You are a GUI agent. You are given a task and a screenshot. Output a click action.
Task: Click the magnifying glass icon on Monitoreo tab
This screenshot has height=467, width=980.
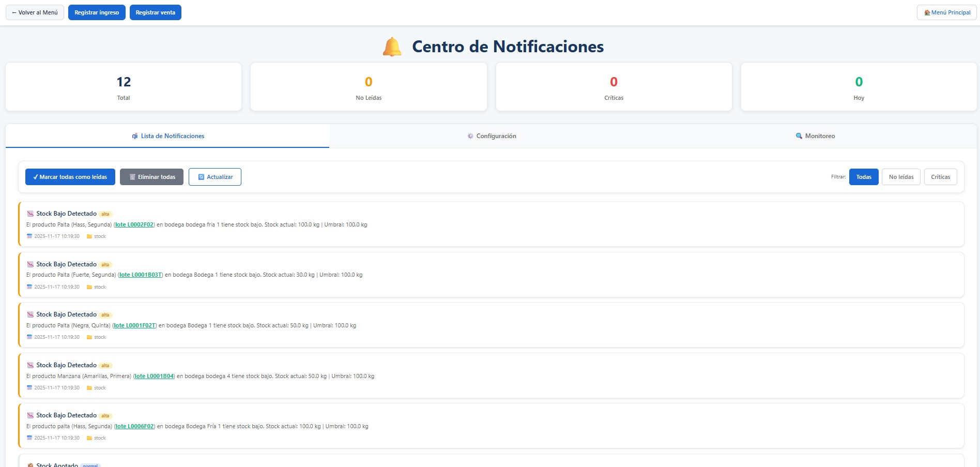pos(798,136)
